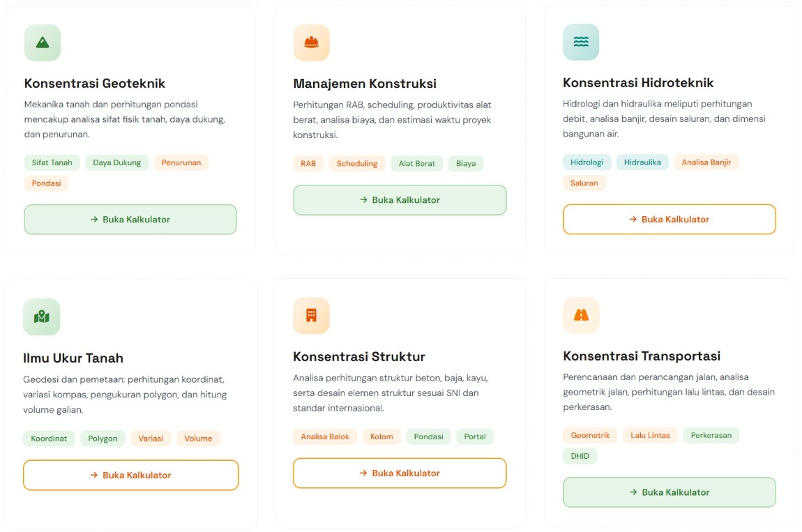Click the Scheduling tag

click(x=357, y=164)
